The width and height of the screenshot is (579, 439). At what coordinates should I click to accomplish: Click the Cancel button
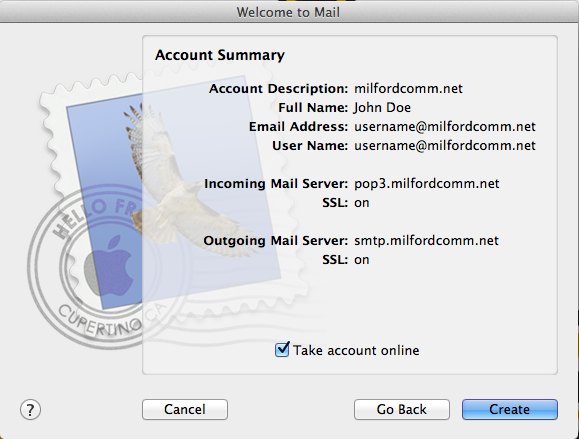[185, 409]
